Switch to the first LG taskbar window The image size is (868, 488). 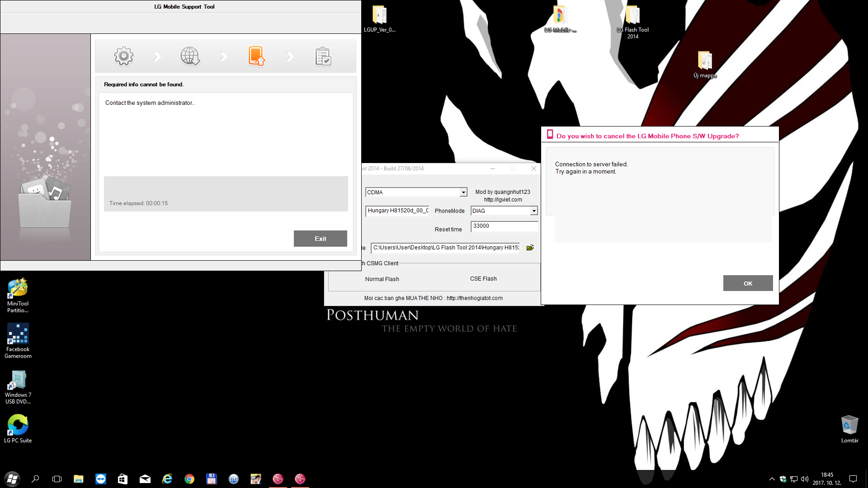[278, 479]
